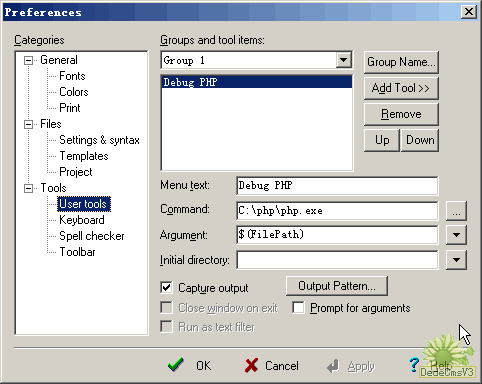This screenshot has width=482, height=384.
Task: Open the Group 1 dropdown
Action: pos(343,60)
